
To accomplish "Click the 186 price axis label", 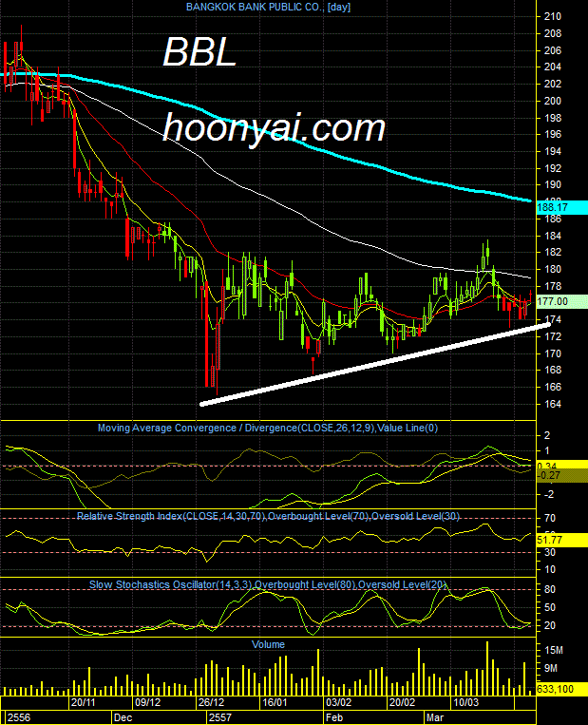I will (553, 219).
